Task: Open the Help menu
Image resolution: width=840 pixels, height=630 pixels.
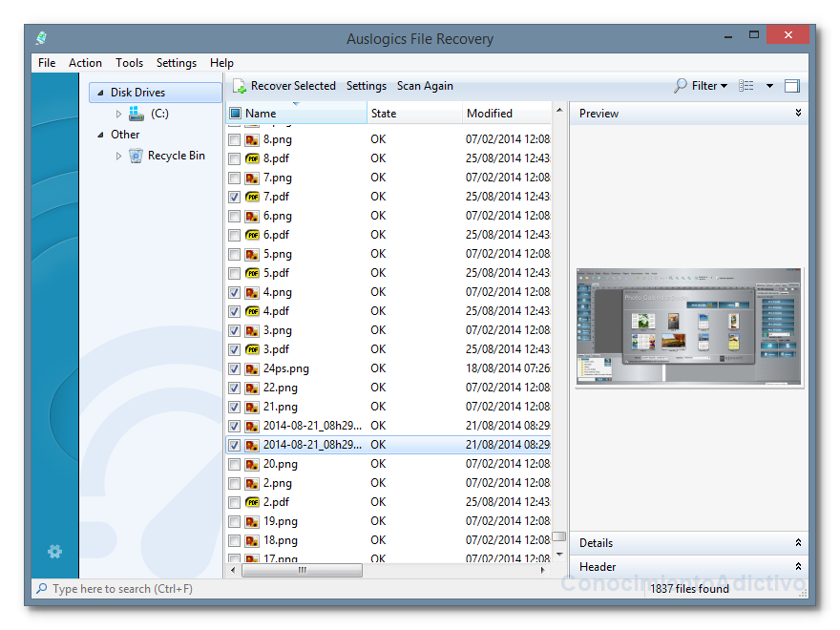Action: 221,63
